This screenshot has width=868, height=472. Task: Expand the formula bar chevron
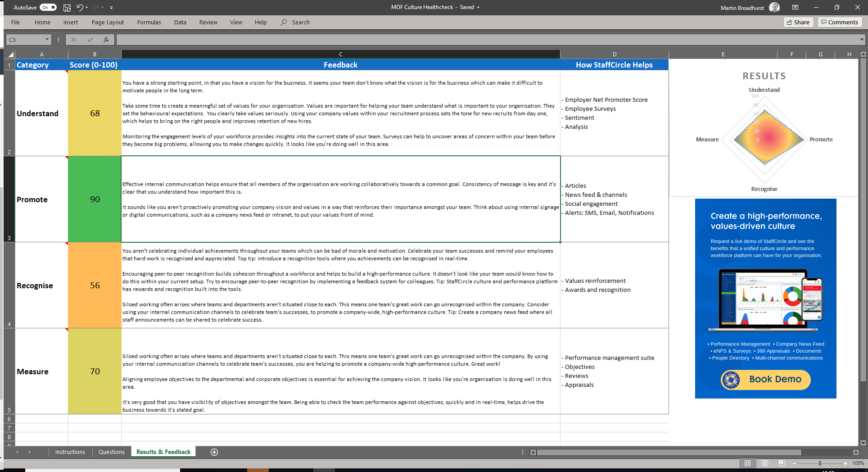click(x=862, y=40)
